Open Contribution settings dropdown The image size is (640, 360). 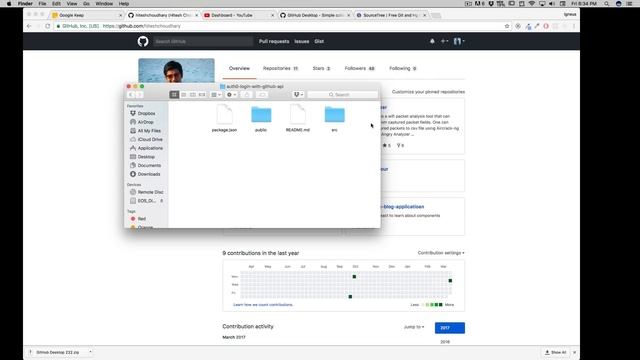point(441,253)
